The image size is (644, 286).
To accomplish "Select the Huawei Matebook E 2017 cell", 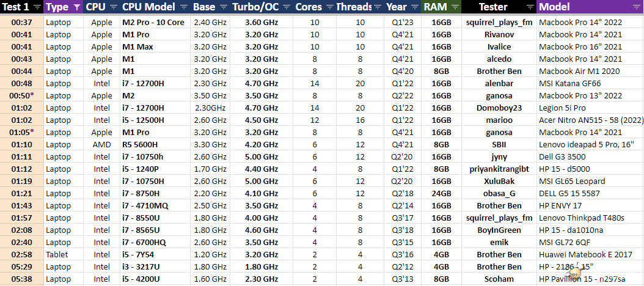I will click(x=590, y=255).
